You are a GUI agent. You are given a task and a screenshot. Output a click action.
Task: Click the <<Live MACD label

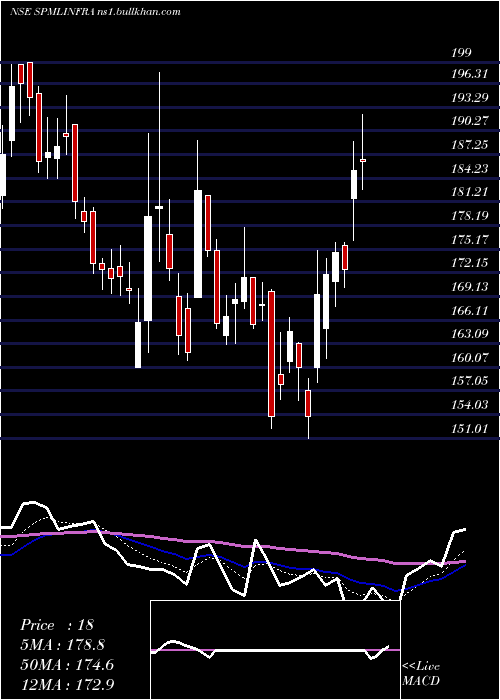(x=421, y=673)
